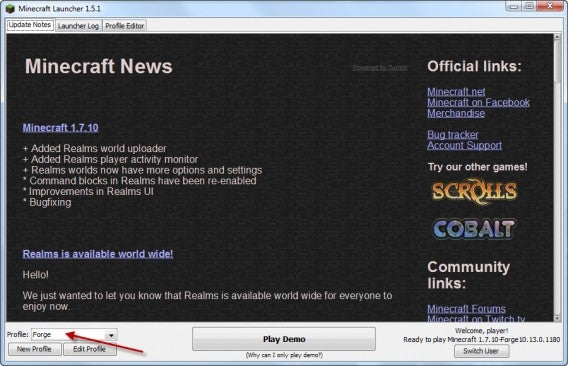Open the Profile Editor tab
The image size is (568, 366).
pos(125,26)
